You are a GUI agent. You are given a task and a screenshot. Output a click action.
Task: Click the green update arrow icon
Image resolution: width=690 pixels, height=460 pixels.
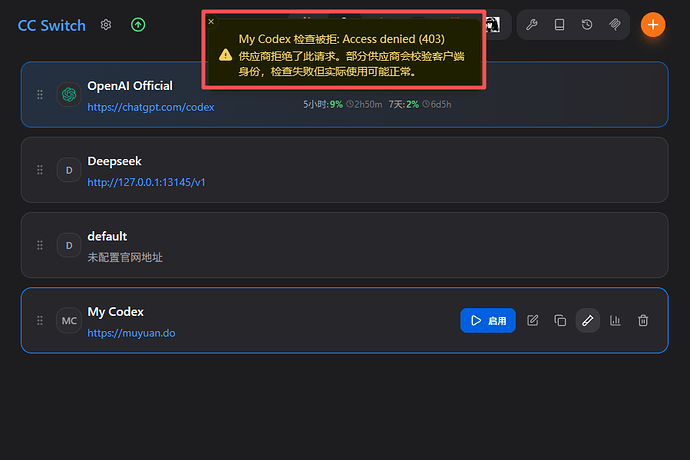[x=138, y=25]
